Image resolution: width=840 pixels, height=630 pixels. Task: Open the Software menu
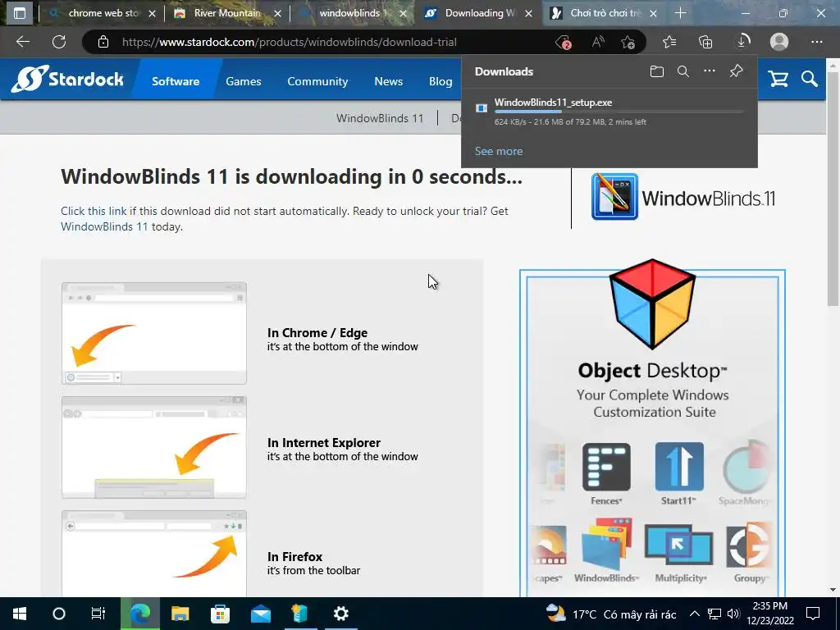[x=176, y=81]
